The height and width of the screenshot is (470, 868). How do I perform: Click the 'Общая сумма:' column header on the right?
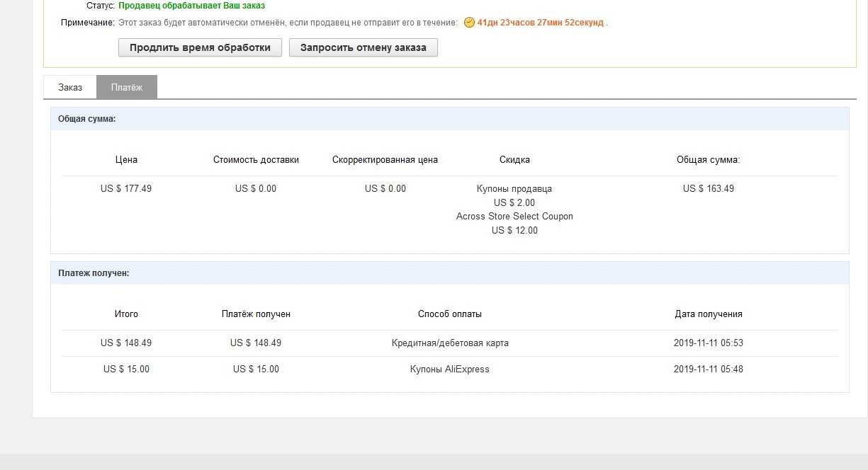(x=709, y=160)
